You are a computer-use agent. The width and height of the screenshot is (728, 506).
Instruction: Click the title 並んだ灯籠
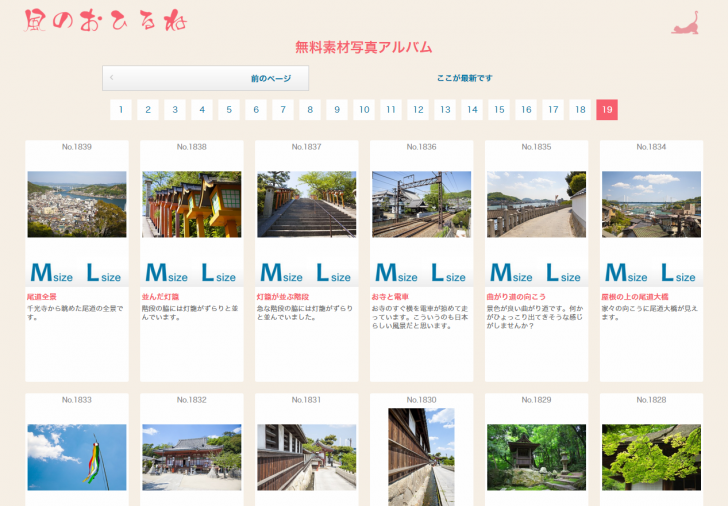[x=160, y=297]
